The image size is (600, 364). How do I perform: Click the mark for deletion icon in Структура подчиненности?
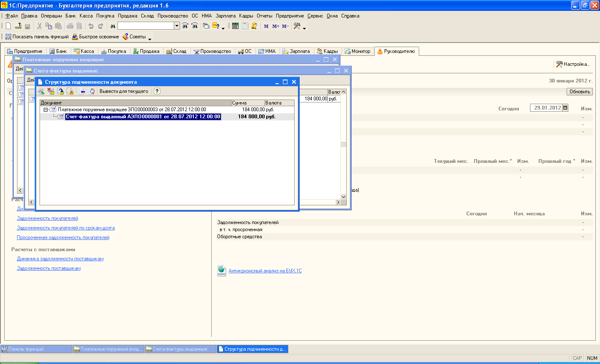(x=51, y=91)
